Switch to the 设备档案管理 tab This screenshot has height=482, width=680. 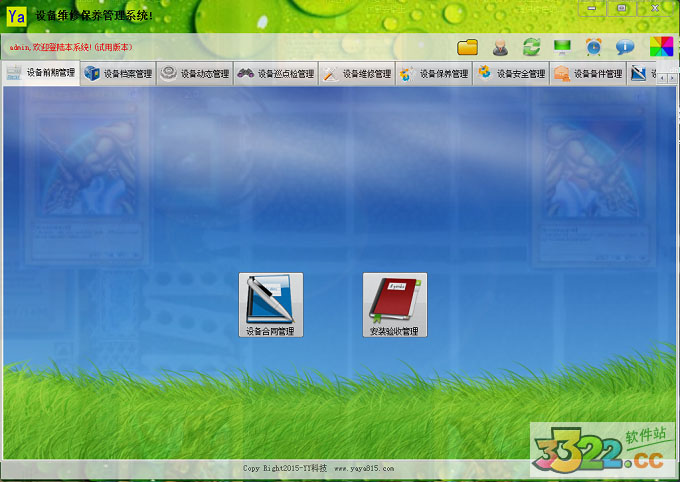coord(118,74)
